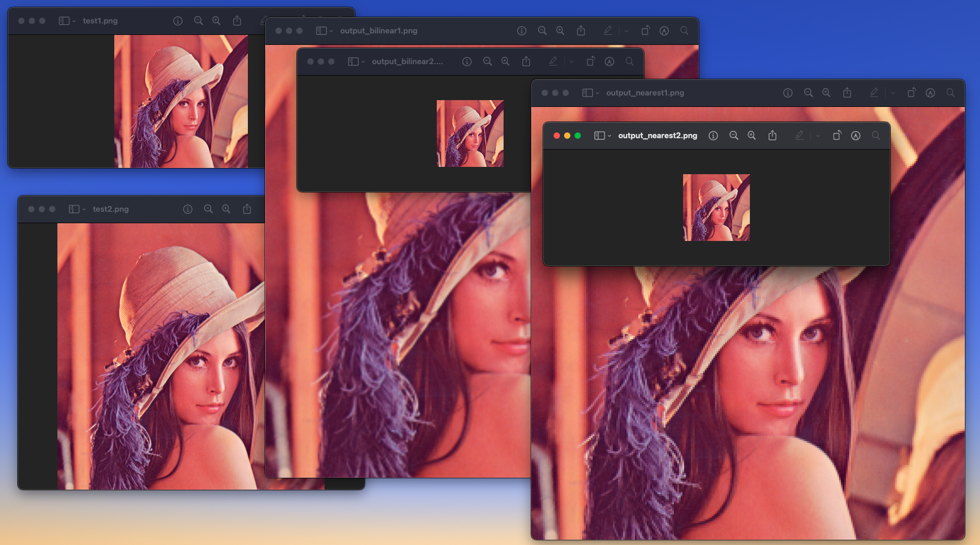The width and height of the screenshot is (980, 545).
Task: Show info for output_nearest2.png
Action: [713, 136]
